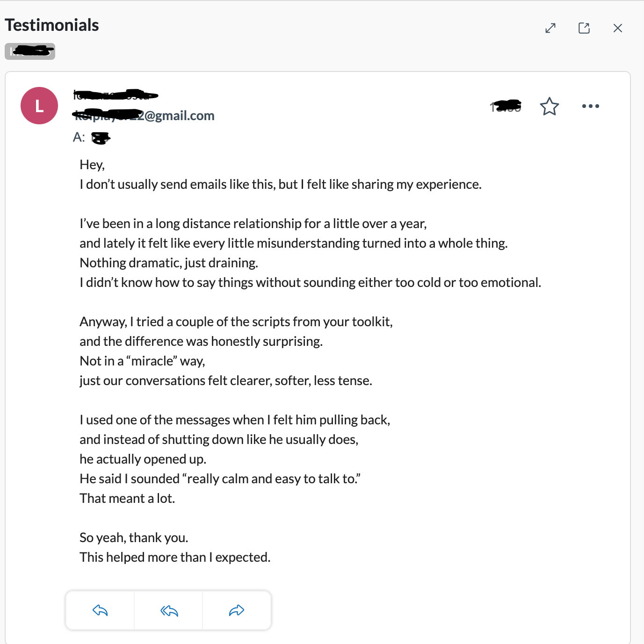Click the line mentioning 'scripts from your toolkit'
Image resolution: width=644 pixels, height=644 pixels.
236,322
